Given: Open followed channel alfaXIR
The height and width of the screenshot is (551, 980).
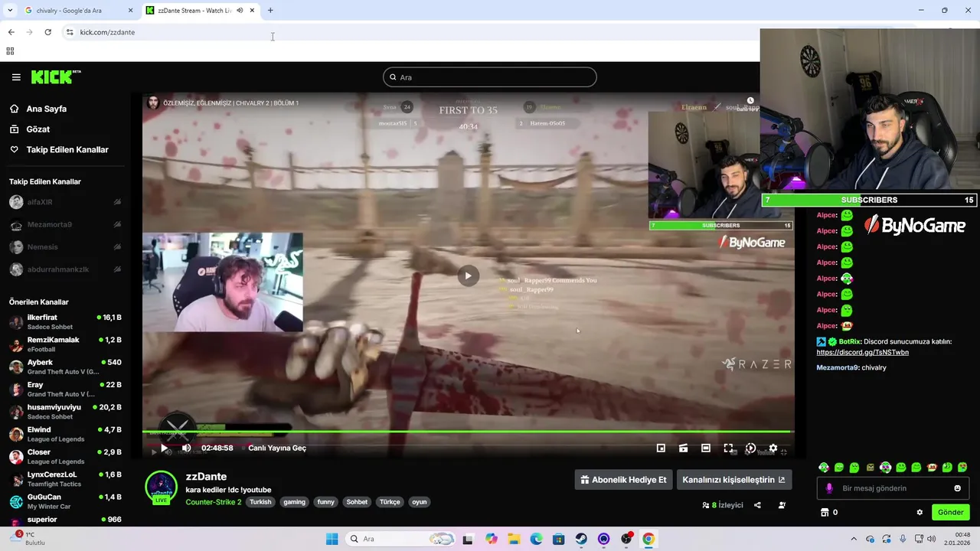Looking at the screenshot, I should click(x=65, y=202).
